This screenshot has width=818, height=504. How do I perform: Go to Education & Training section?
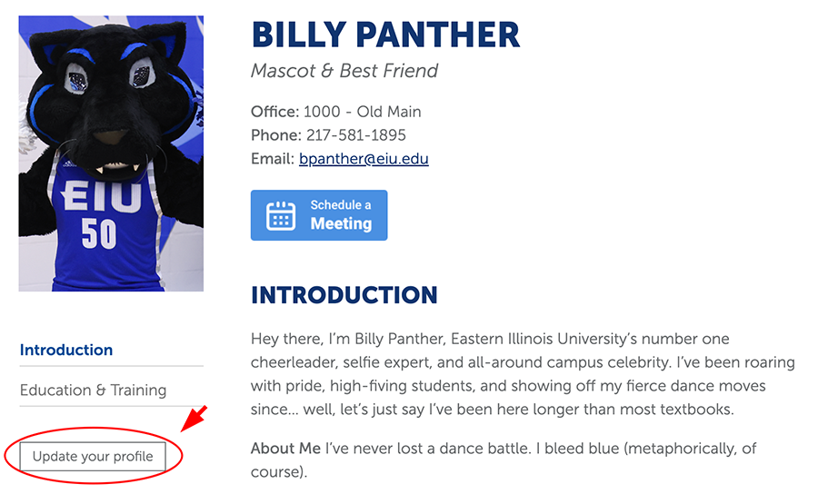93,390
